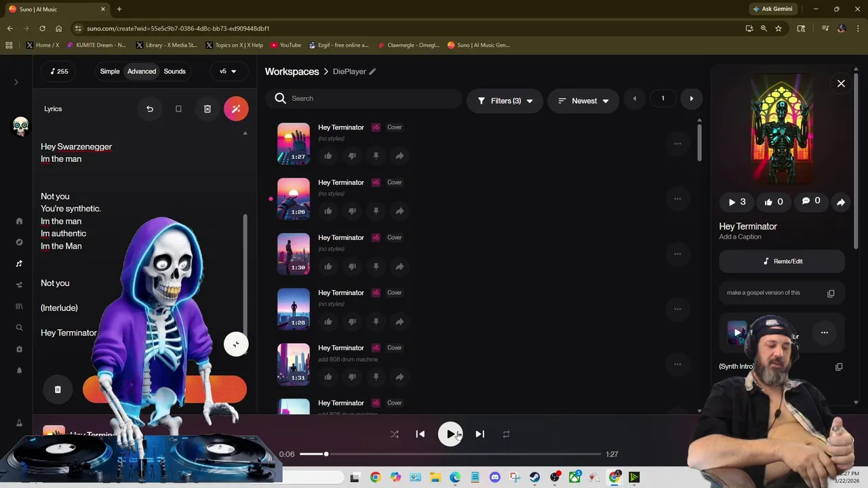The width and height of the screenshot is (868, 488).
Task: Play the 1:30 Hey Terminator thumbnail
Action: [x=293, y=254]
